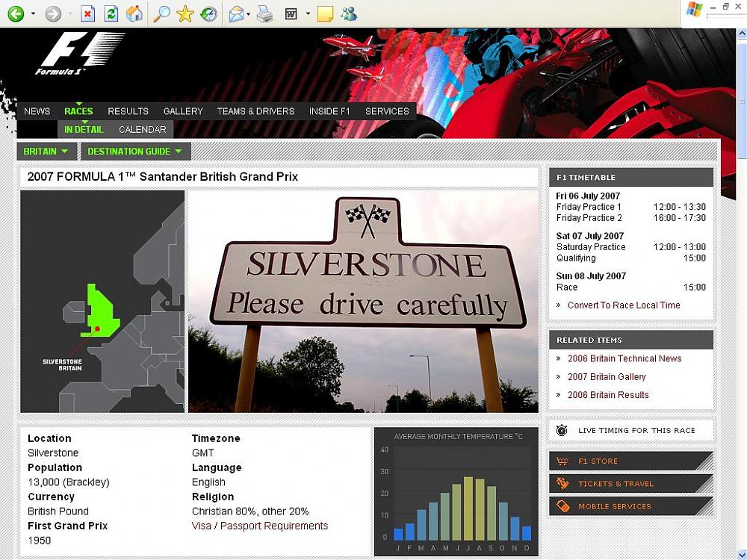The width and height of the screenshot is (747, 560).
Task: Open the Mail envelope icon
Action: [x=236, y=14]
